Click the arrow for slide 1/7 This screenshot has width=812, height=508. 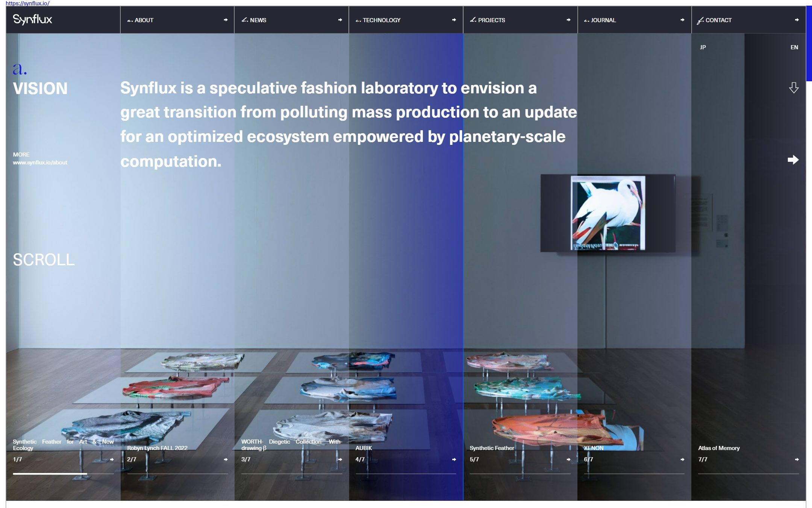(112, 459)
